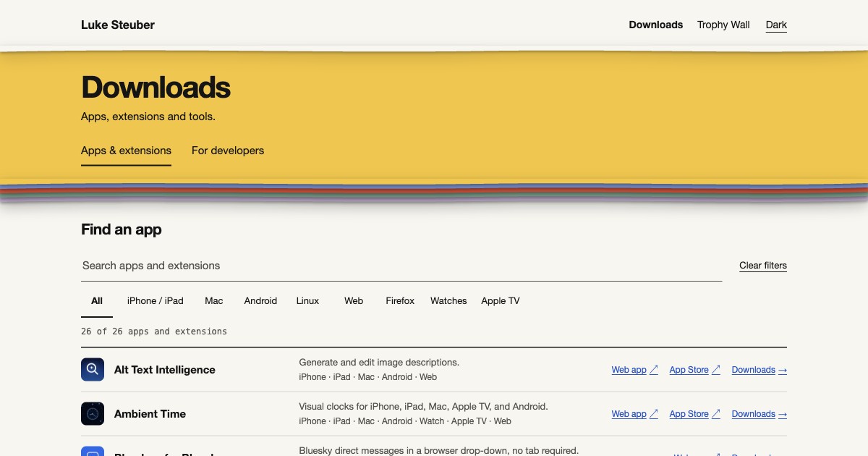This screenshot has width=868, height=456.
Task: Toggle Dark mode
Action: 776,25
